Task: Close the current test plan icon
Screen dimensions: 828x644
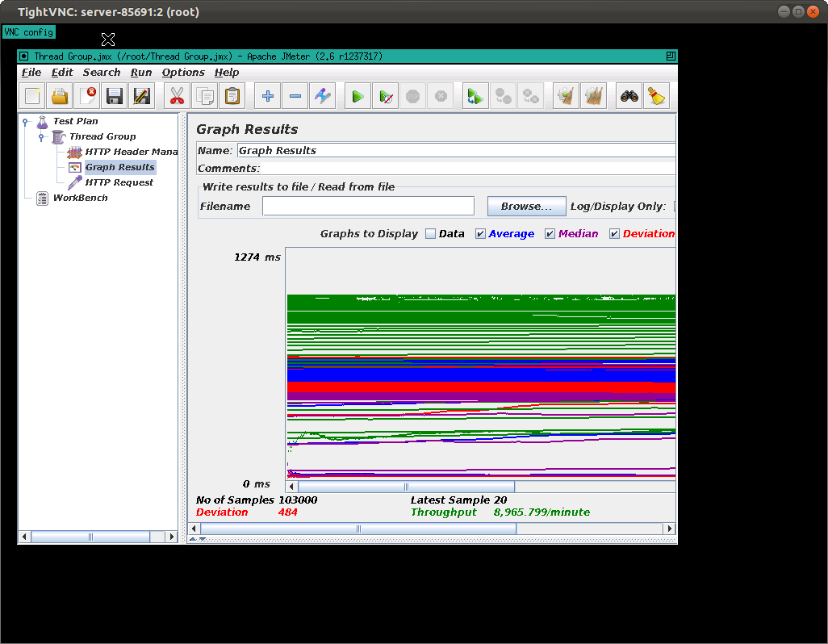Action: [87, 96]
